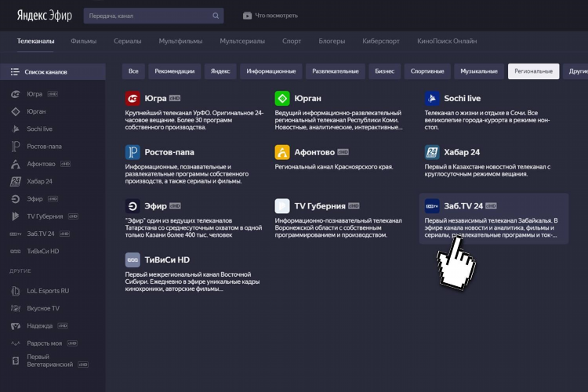
Task: Open the ТиВиСи HD card title
Action: (x=167, y=260)
